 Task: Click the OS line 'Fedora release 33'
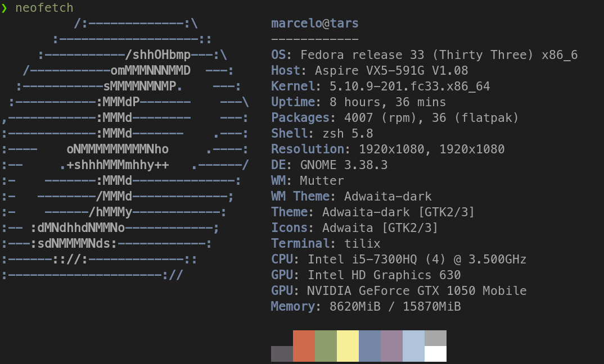pos(362,55)
